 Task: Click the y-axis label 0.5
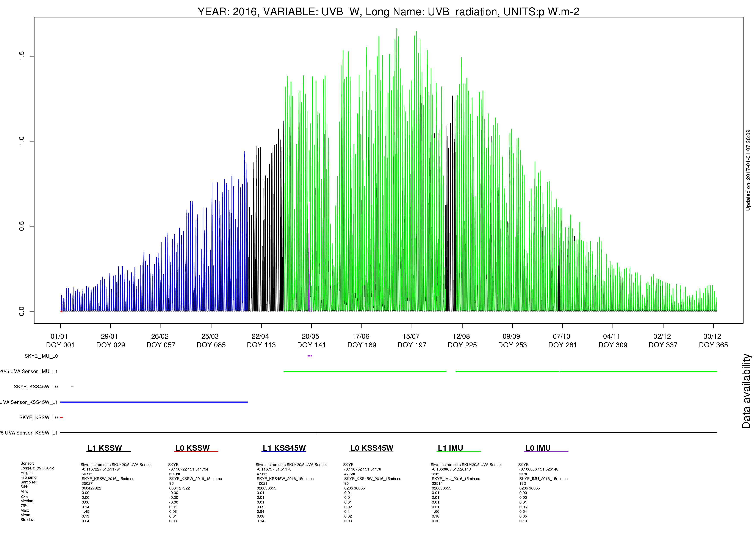pyautogui.click(x=22, y=226)
